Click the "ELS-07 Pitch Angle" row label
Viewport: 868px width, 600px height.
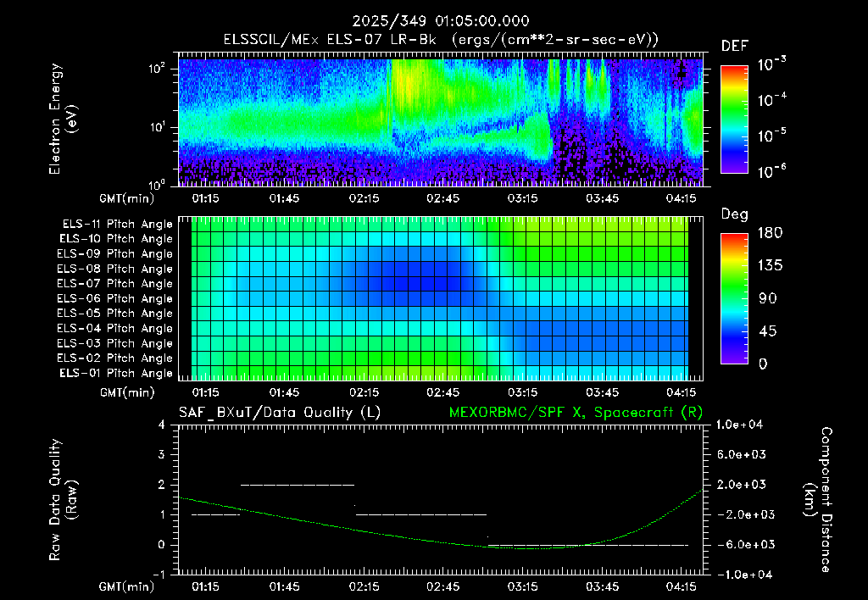tap(115, 283)
